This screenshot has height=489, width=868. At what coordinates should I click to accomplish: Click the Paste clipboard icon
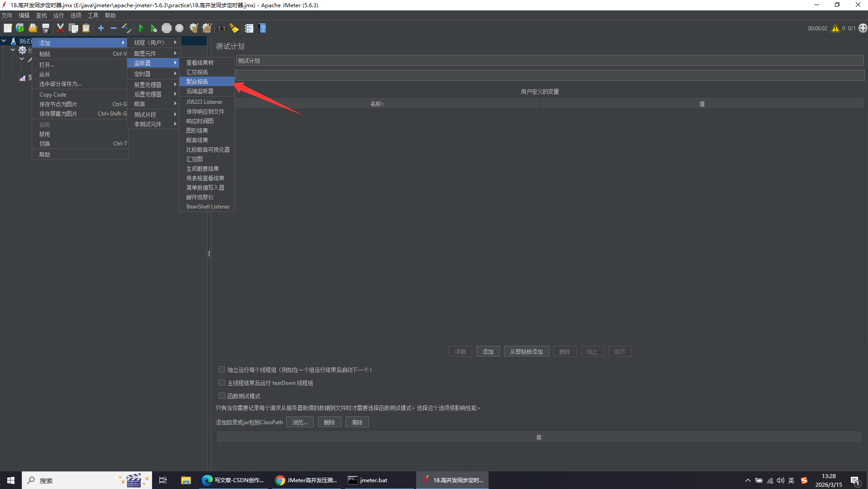tap(86, 28)
